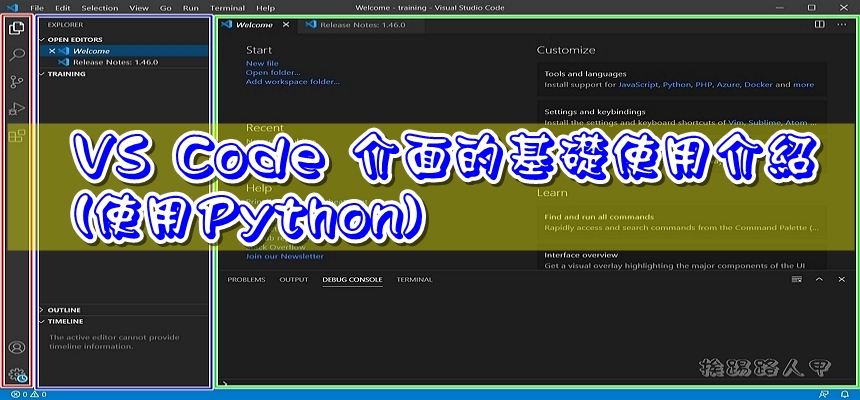Click the VS Code logo in title bar
The width and height of the screenshot is (860, 400).
(13, 8)
